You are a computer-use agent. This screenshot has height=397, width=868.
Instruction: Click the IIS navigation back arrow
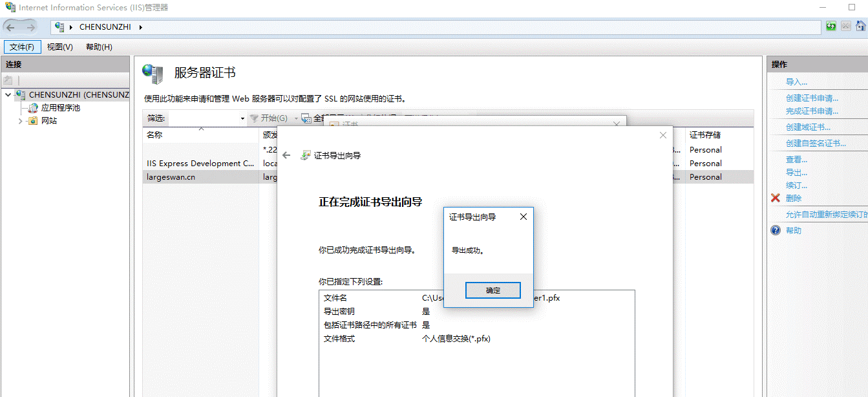11,27
